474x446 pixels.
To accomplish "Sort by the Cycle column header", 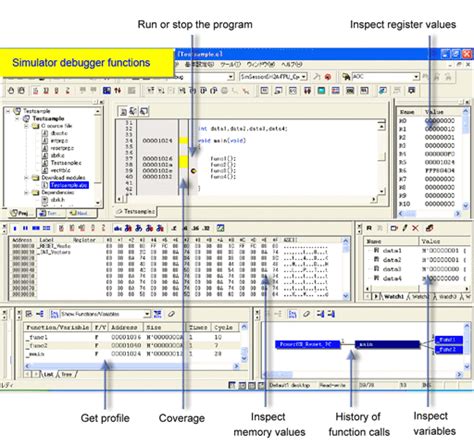I will point(225,327).
